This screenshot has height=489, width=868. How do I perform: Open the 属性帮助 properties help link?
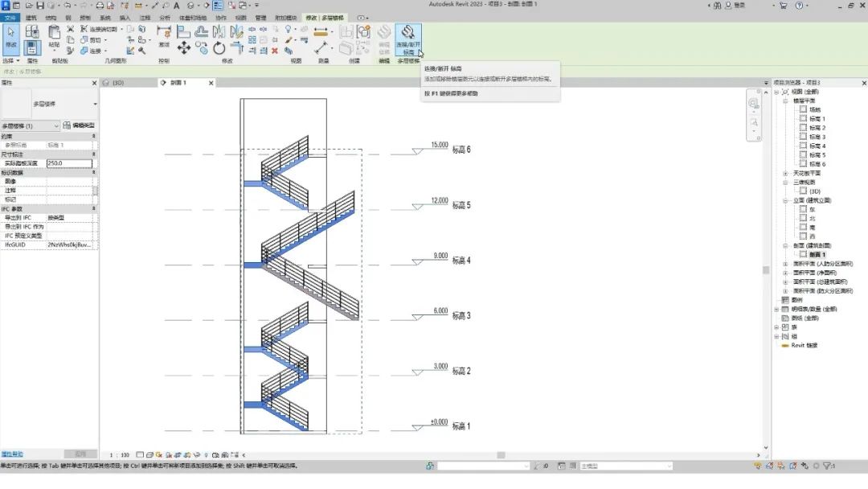click(12, 454)
